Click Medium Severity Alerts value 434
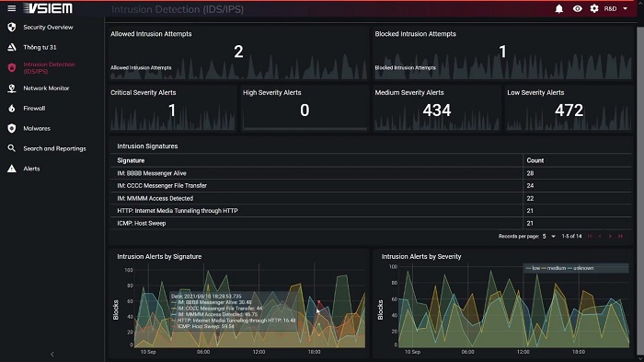644x362 pixels. 437,110
